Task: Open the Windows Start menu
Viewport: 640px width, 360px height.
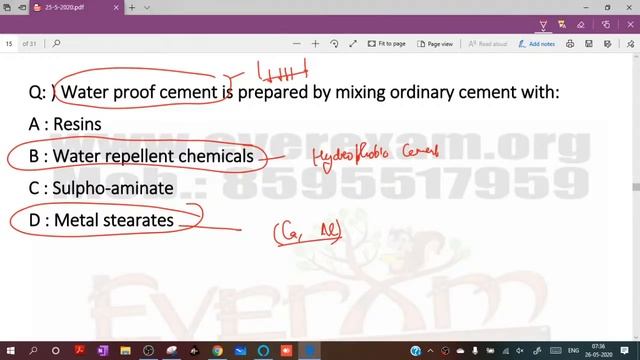Action: click(x=11, y=351)
